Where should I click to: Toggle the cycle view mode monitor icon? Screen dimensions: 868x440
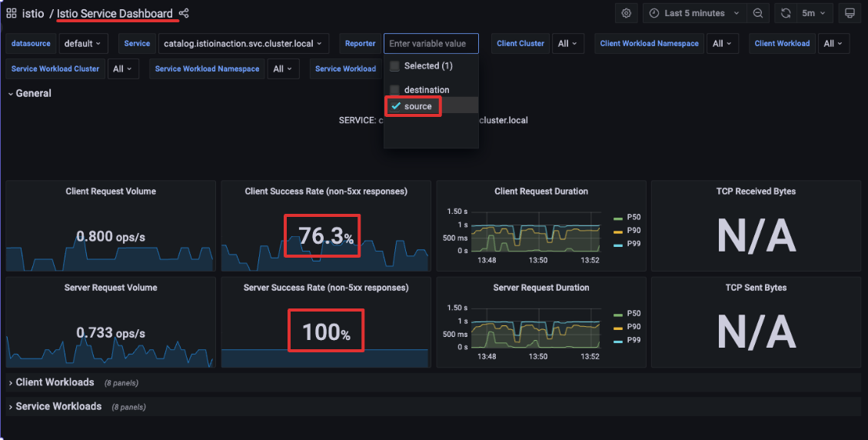point(850,13)
